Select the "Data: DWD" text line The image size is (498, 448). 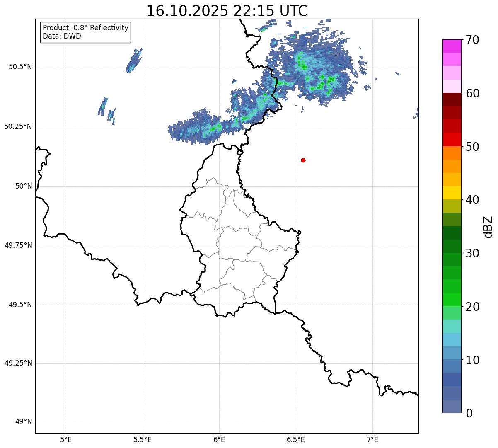[62, 36]
